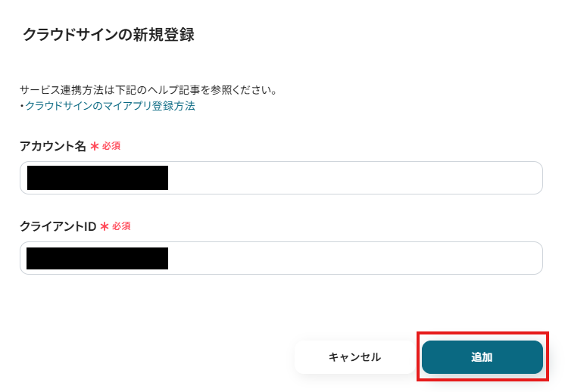
Task: Click the クライアントID field label
Action: [58, 226]
